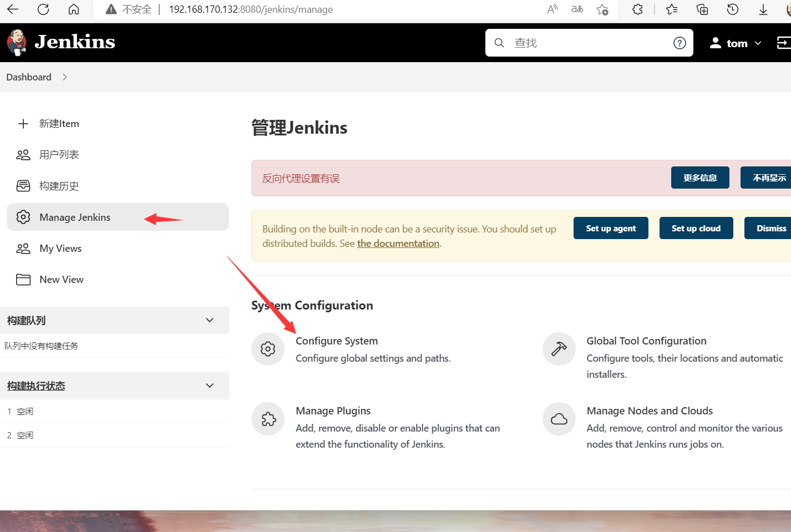Collapse the 构建执行状态 panel chevron
Viewport: 791px width, 532px height.
click(210, 386)
